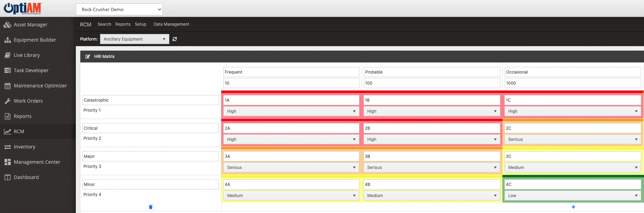Edit the Frequent column name field
The width and height of the screenshot is (644, 213).
click(x=291, y=72)
